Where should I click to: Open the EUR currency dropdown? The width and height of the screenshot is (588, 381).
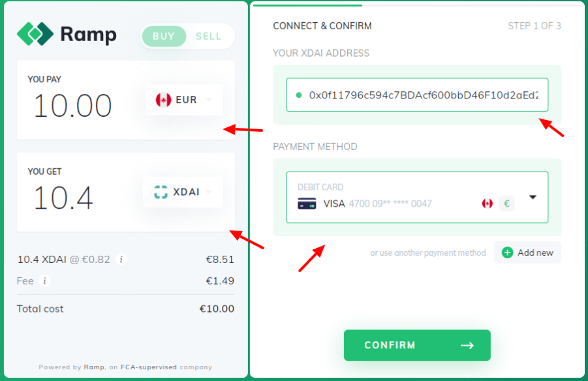(x=184, y=100)
